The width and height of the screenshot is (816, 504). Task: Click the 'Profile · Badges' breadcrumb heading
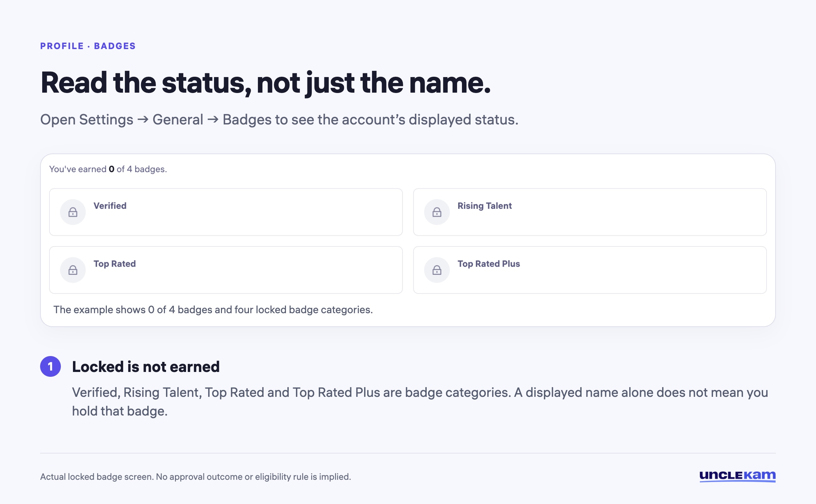coord(88,46)
